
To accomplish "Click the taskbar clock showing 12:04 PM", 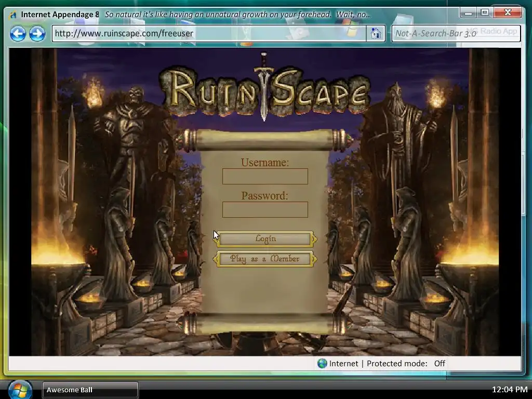I will click(x=509, y=390).
